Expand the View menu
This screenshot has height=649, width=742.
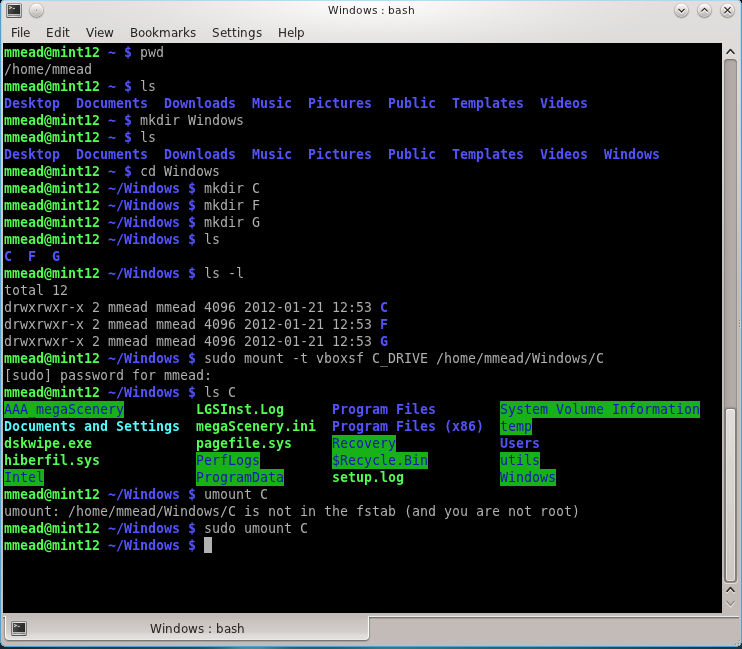click(x=99, y=33)
